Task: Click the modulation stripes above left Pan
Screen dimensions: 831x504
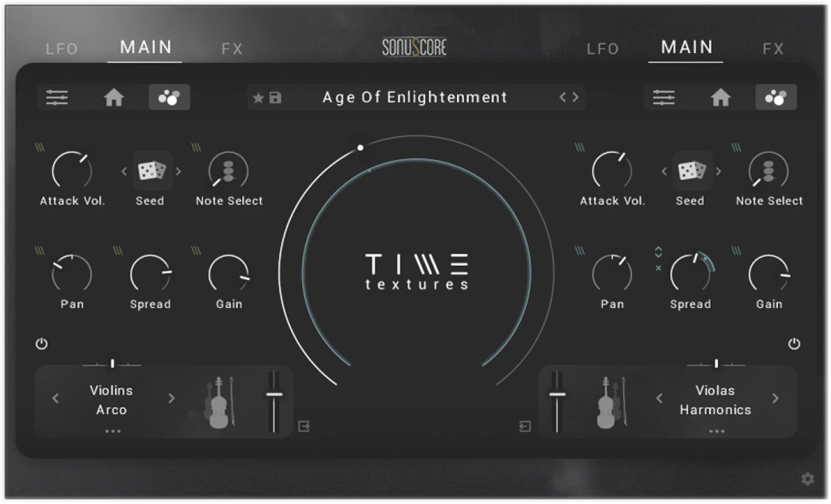Action: (x=40, y=251)
